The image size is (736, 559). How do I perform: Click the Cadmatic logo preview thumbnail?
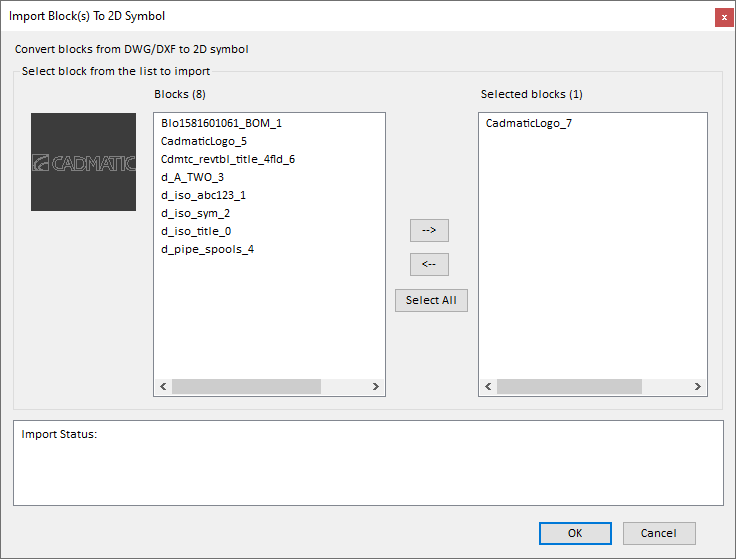(x=83, y=162)
